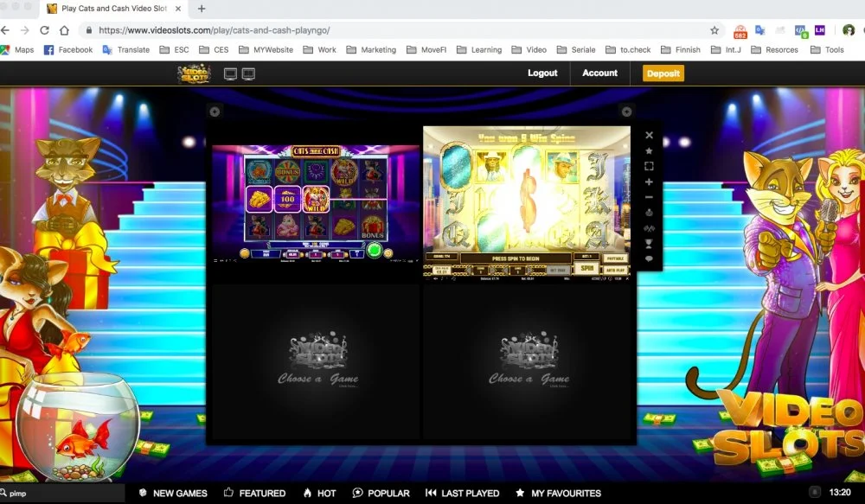Open the crossed flags battle icon
The width and height of the screenshot is (865, 504).
click(x=649, y=227)
